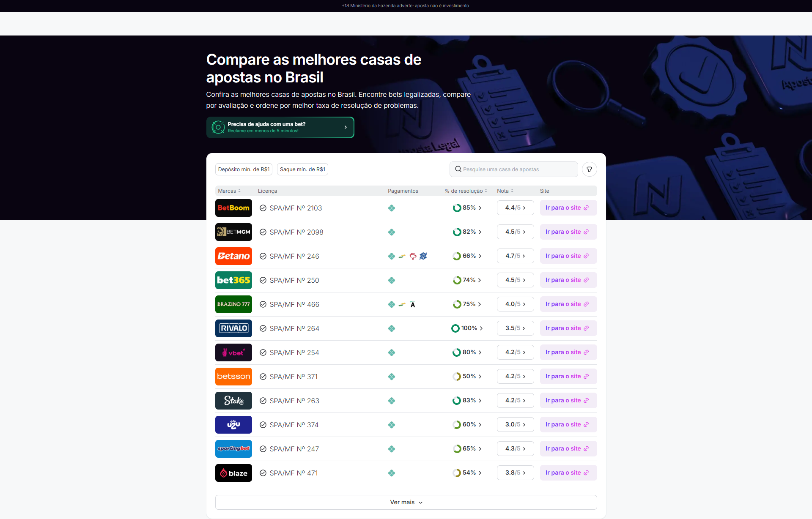Image resolution: width=812 pixels, height=519 pixels.
Task: Open betsson 50% resolution rate
Action: [467, 377]
